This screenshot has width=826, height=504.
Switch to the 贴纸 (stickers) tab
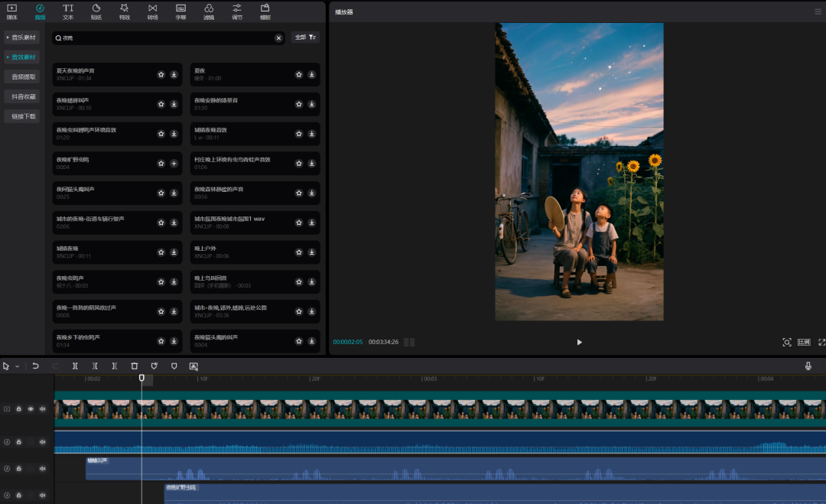coord(96,11)
